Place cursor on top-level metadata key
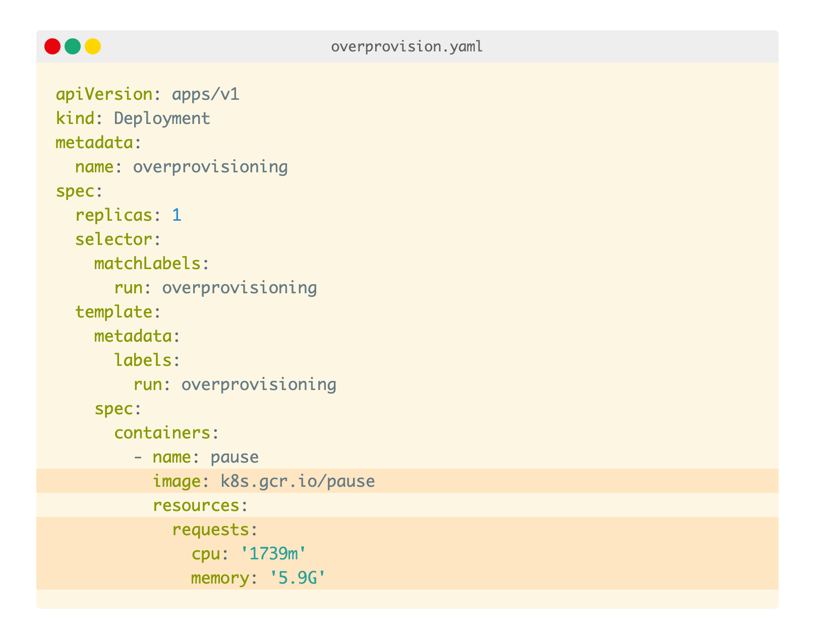The height and width of the screenshot is (644, 825). pos(94,143)
